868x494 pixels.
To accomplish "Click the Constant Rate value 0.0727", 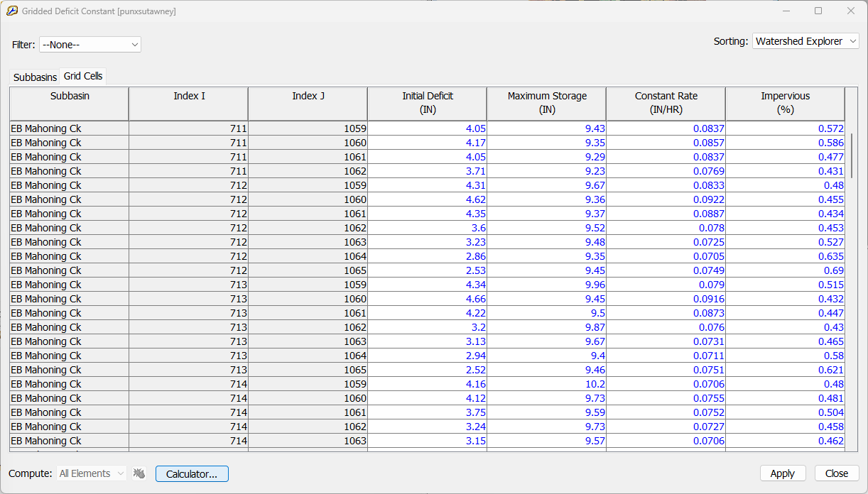I will (x=666, y=427).
